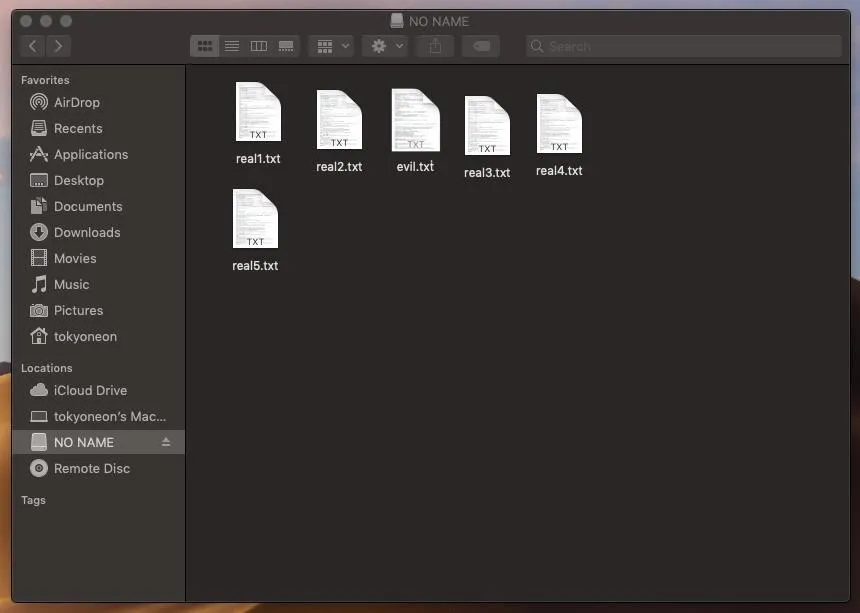Open the tokyoneon home folder
The image size is (860, 613).
pos(99,336)
